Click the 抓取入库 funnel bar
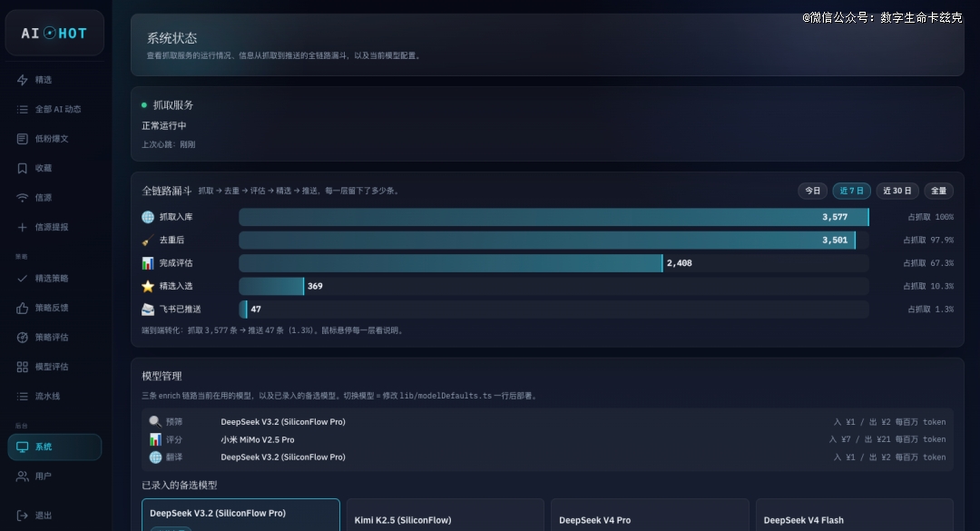 554,217
